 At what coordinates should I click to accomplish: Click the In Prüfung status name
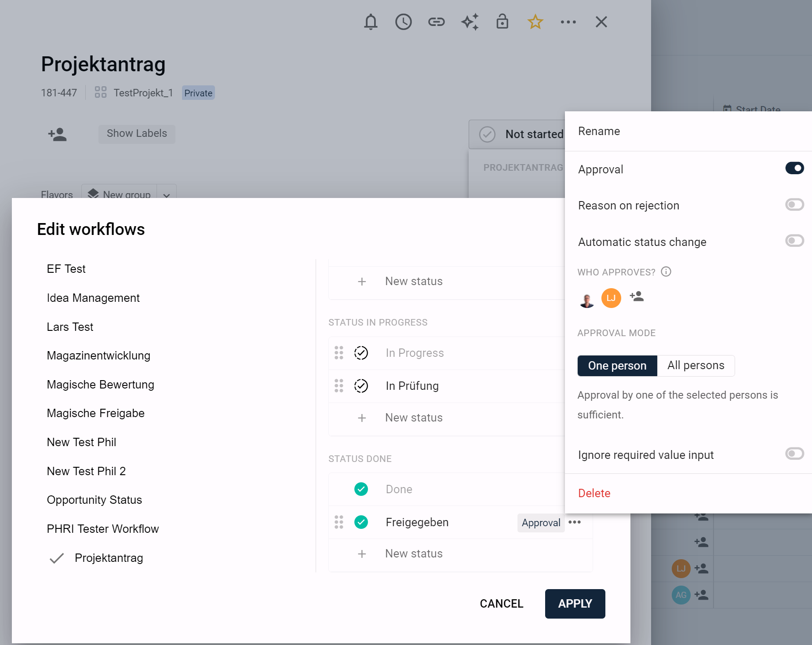(412, 386)
